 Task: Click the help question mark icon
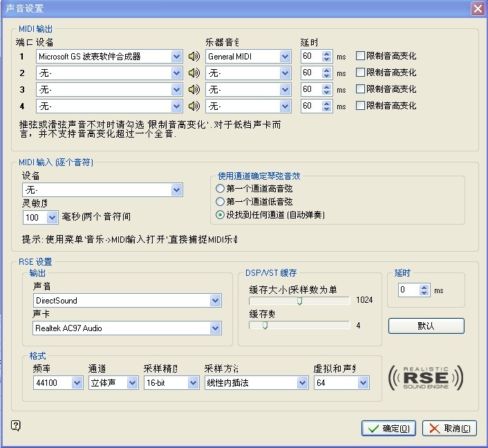pyautogui.click(x=17, y=425)
